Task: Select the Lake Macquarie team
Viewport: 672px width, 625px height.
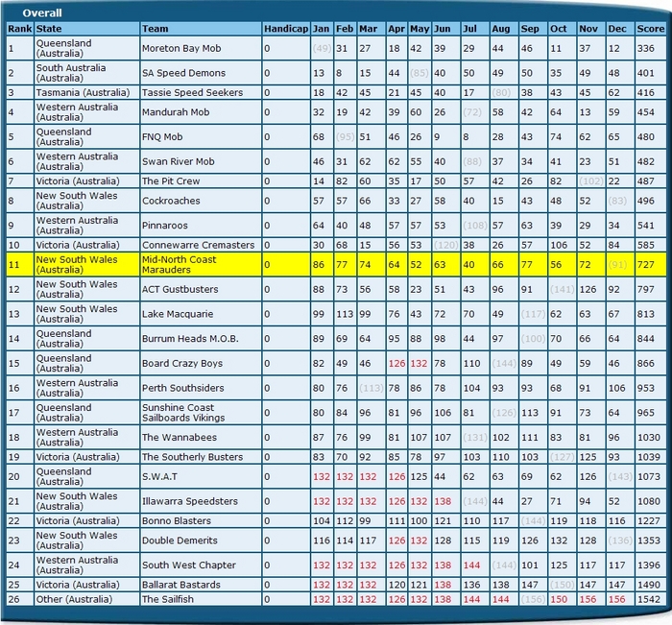Action: [178, 314]
